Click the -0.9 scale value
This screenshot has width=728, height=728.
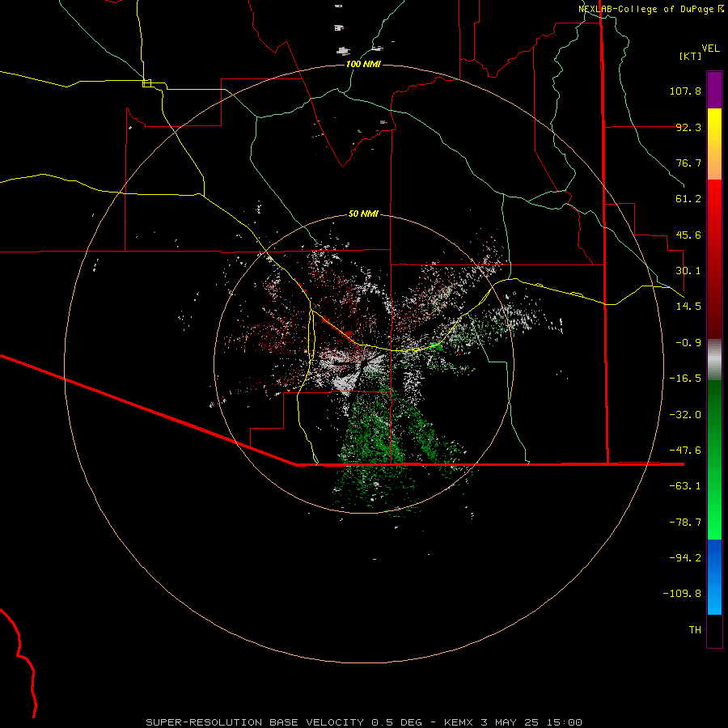click(688, 343)
